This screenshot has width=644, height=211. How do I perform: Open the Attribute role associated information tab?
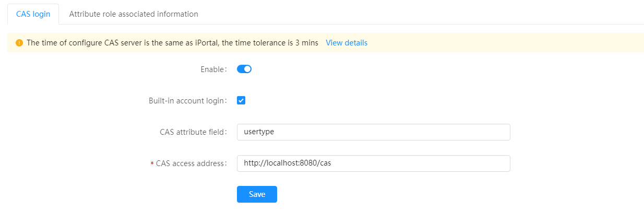pos(134,14)
